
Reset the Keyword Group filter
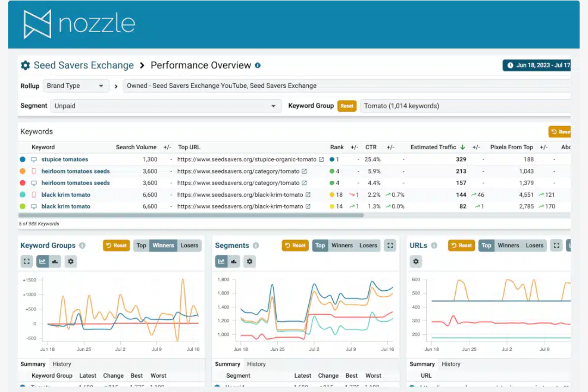347,106
